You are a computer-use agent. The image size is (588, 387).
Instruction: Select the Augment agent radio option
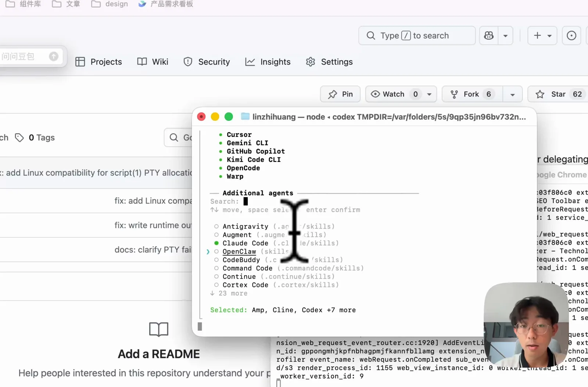216,235
